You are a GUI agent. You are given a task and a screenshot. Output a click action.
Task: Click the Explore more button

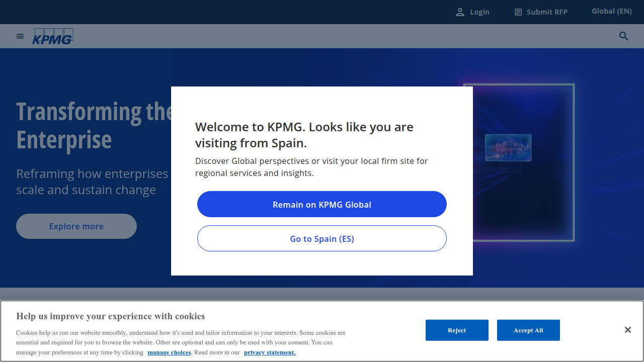76,226
